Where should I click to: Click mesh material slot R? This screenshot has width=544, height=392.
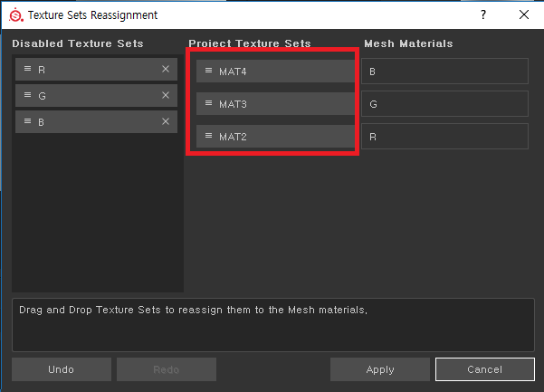[x=444, y=137]
